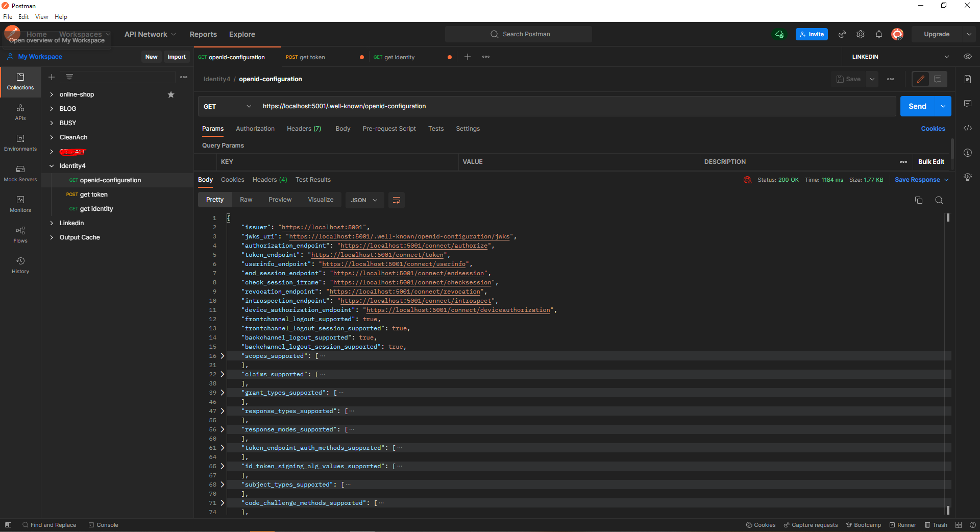Copy the response body to clipboard
The image size is (980, 532).
tap(919, 200)
